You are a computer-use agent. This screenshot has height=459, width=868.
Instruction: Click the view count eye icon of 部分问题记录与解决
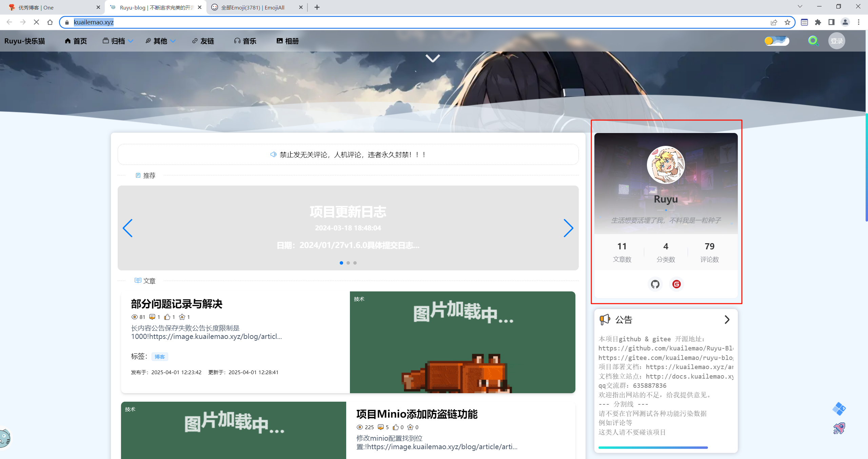[x=134, y=317]
